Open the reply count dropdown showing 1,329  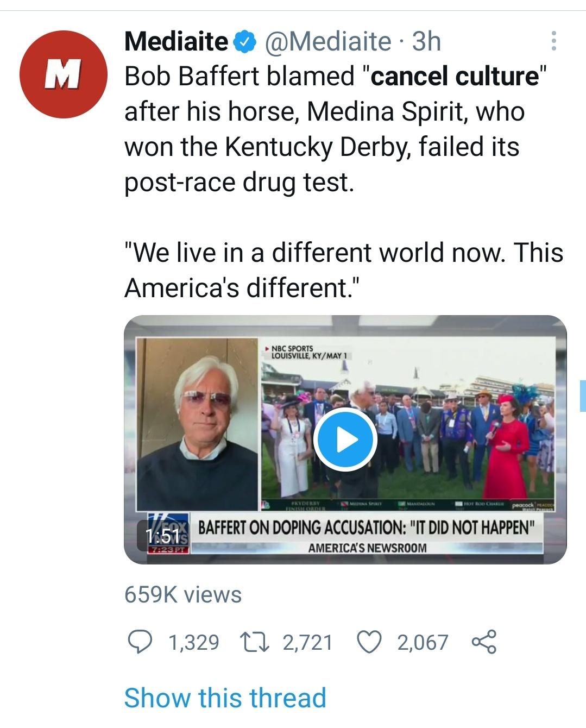tap(193, 644)
